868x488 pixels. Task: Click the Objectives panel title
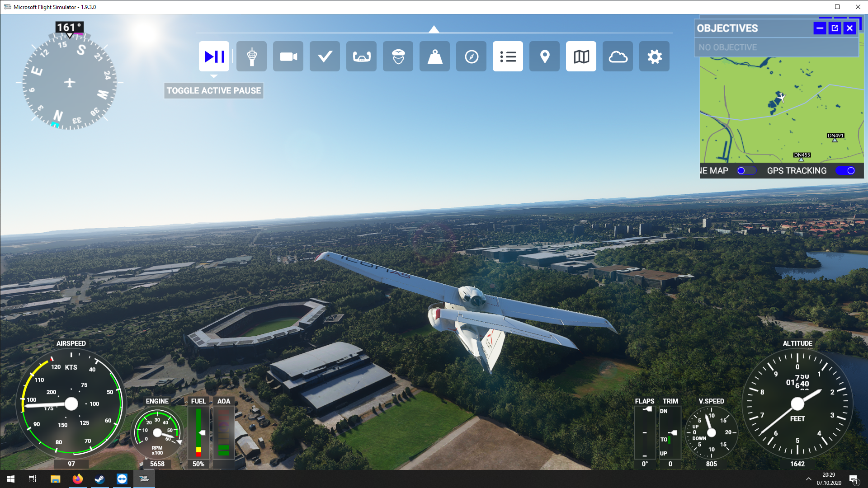[x=727, y=28]
